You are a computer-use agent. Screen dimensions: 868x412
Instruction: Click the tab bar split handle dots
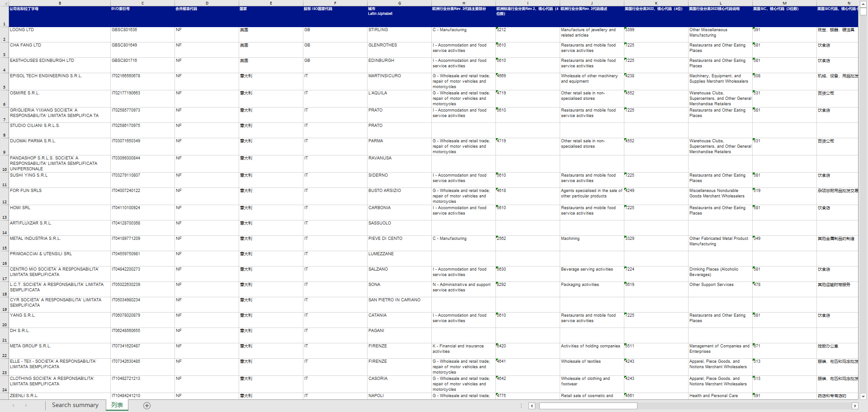(x=521, y=406)
